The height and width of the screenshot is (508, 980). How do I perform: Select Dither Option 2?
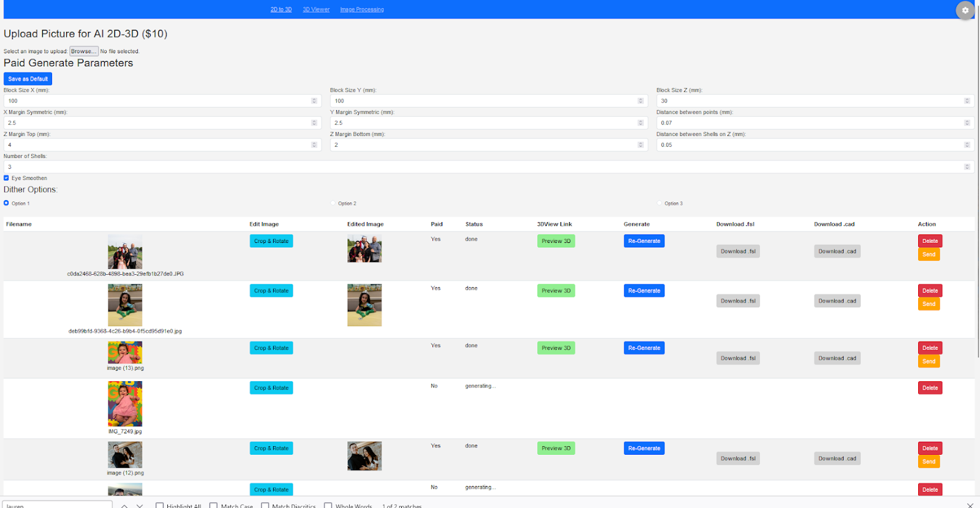pyautogui.click(x=333, y=203)
